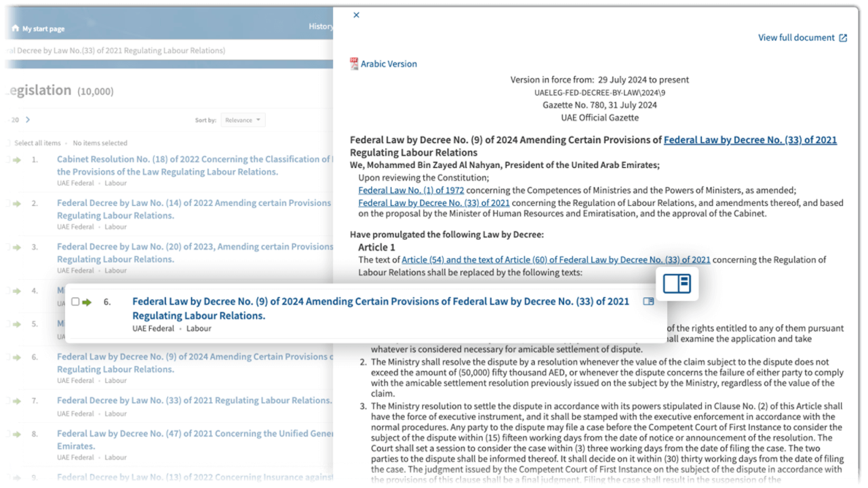Close the document preview panel

[356, 15]
